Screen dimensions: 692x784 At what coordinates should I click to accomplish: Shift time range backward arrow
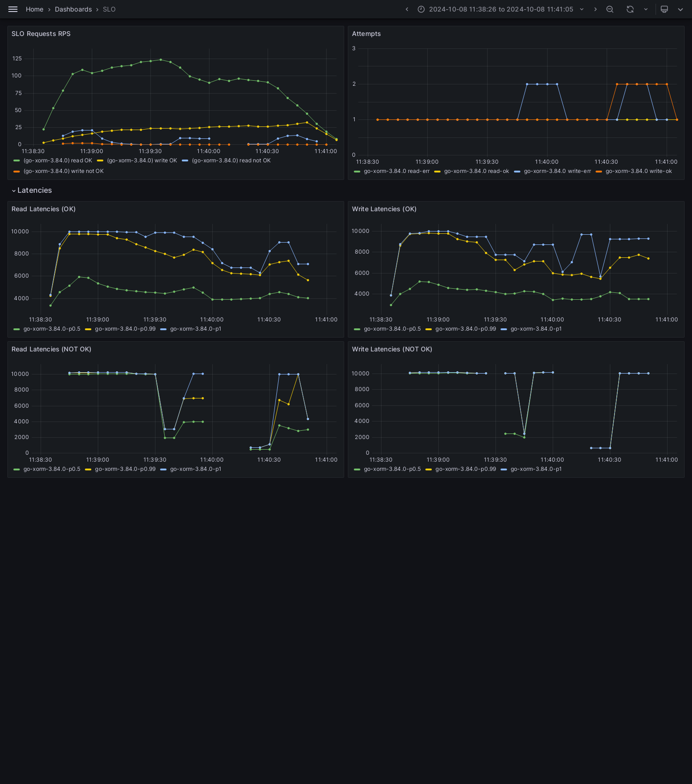pos(407,9)
